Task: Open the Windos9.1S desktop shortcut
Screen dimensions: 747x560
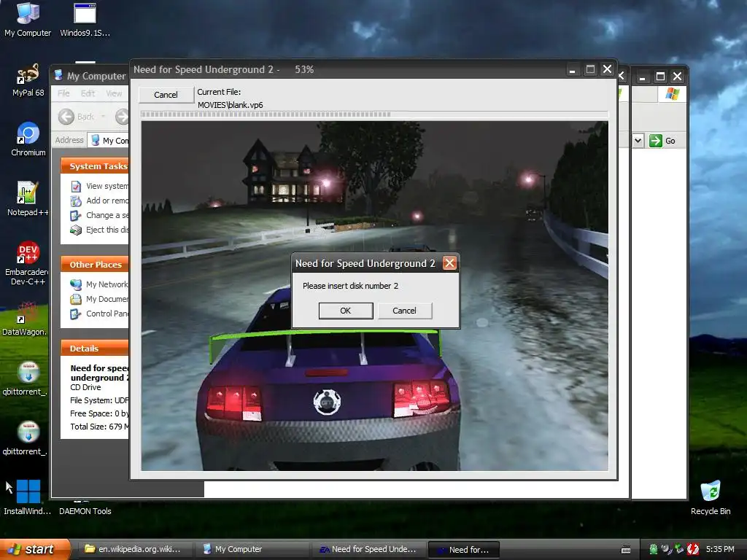Action: click(x=85, y=20)
